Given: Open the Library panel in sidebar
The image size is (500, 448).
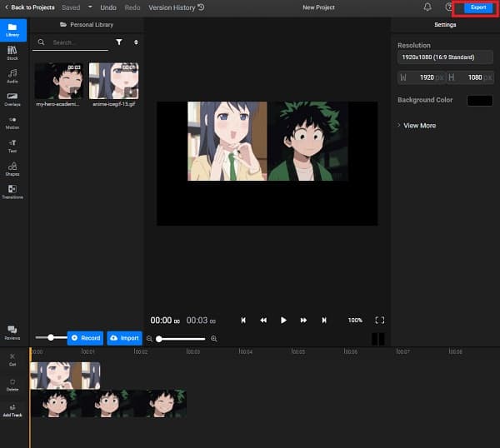Looking at the screenshot, I should tap(13, 30).
